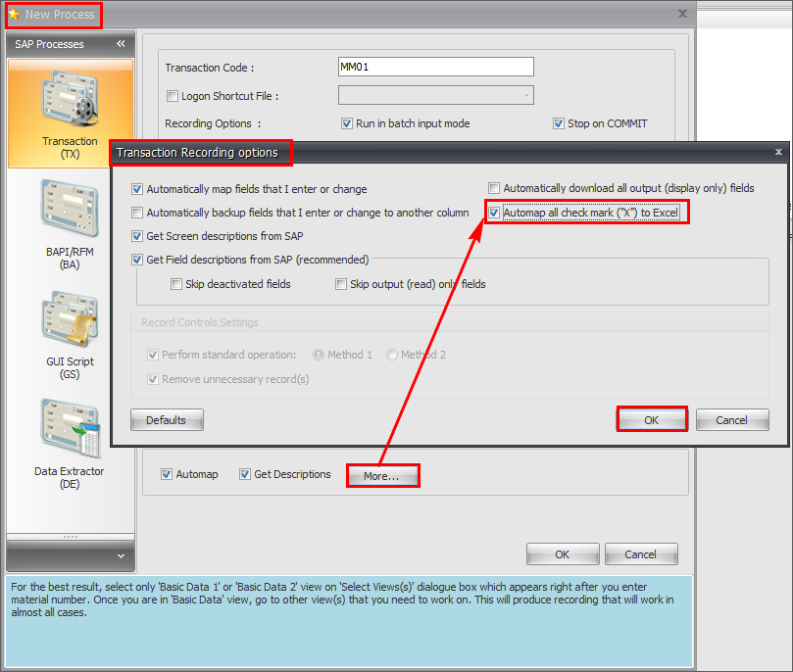Expand the bottom sidebar chevron bar
This screenshot has width=793, height=672.
point(70,555)
